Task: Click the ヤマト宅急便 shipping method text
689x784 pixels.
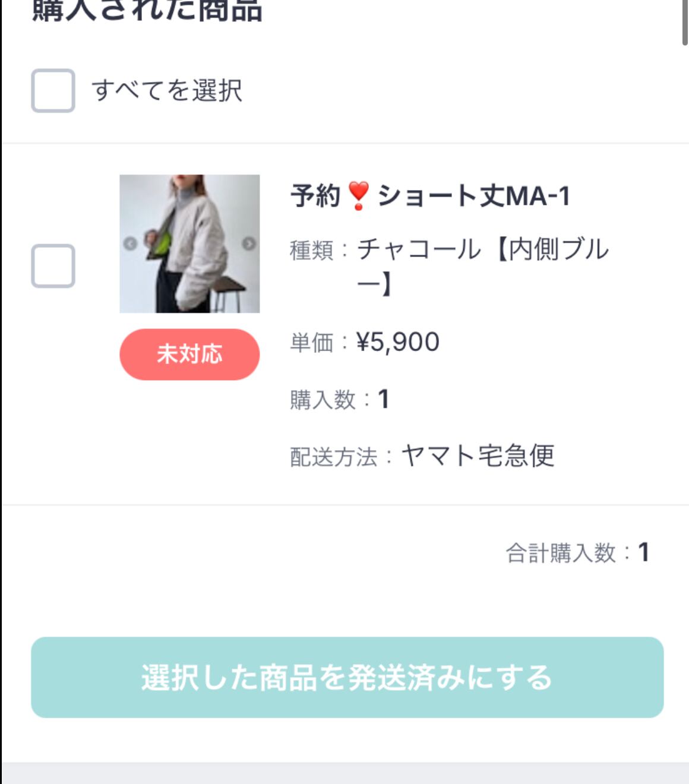Action: [x=478, y=456]
